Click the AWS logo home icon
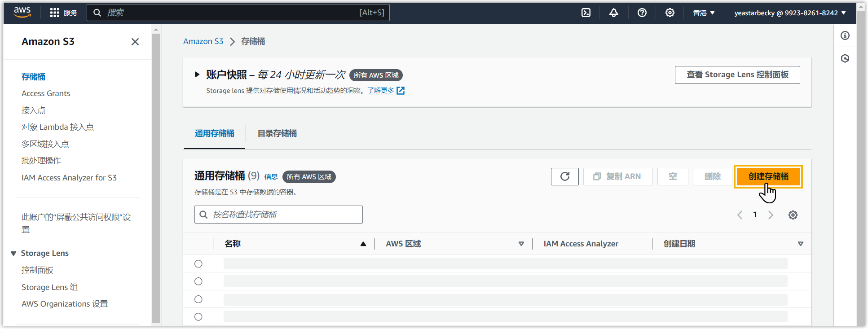The height and width of the screenshot is (329, 868). point(22,13)
